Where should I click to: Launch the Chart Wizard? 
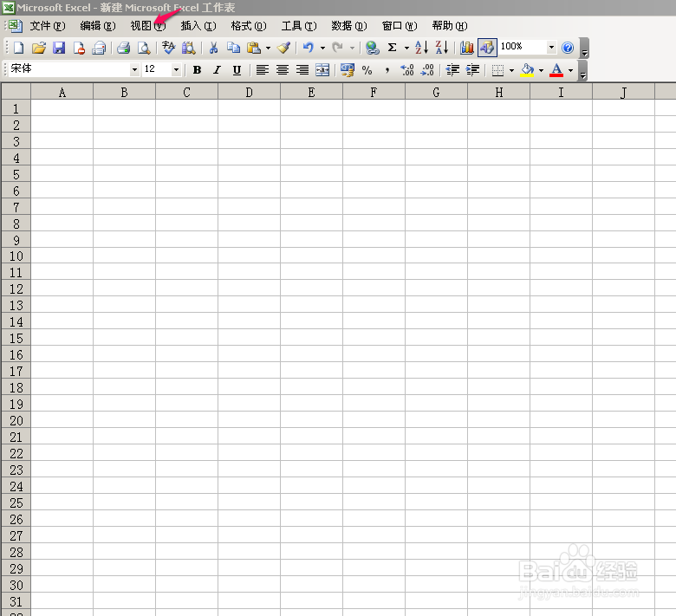coord(466,48)
